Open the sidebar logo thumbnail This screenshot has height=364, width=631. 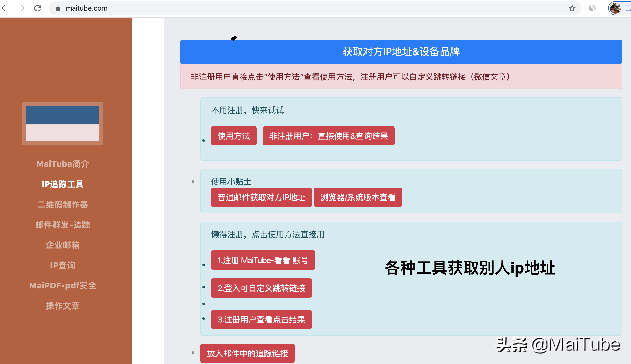63,124
